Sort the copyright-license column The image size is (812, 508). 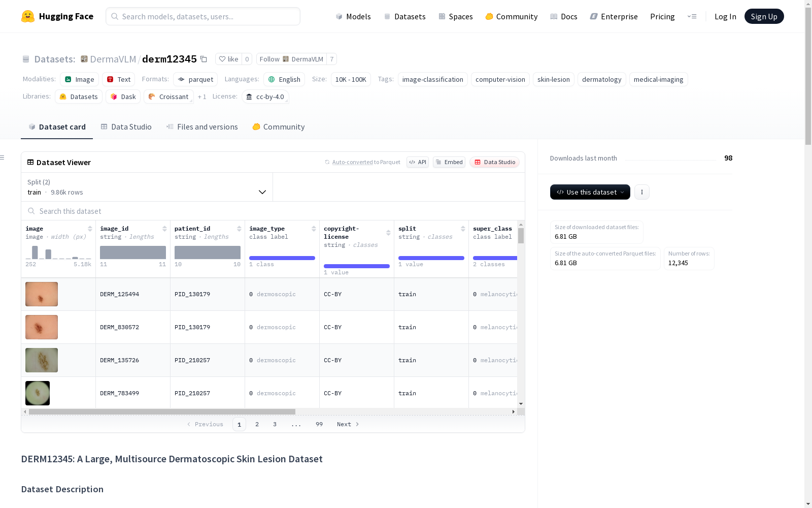pos(388,233)
